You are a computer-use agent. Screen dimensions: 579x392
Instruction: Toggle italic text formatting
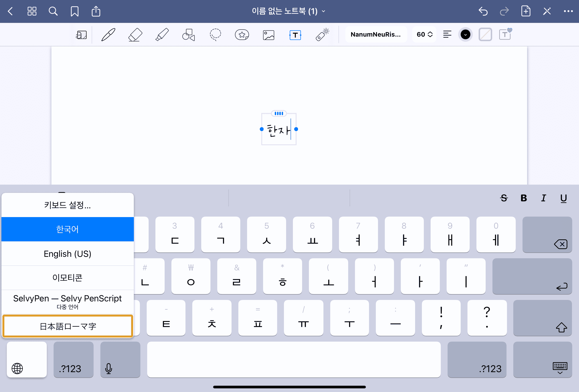pyautogui.click(x=543, y=198)
